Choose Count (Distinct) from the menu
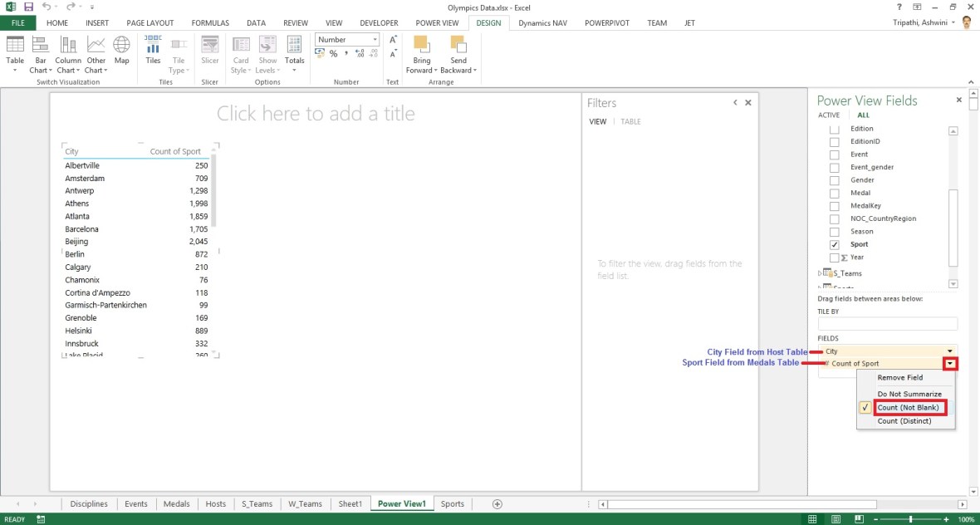Image resolution: width=980 pixels, height=525 pixels. [x=904, y=421]
